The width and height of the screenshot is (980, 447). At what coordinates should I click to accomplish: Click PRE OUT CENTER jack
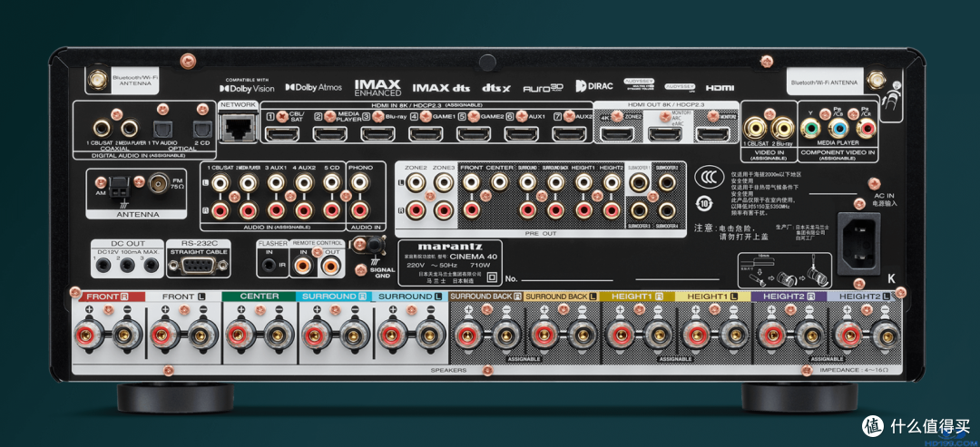click(499, 182)
